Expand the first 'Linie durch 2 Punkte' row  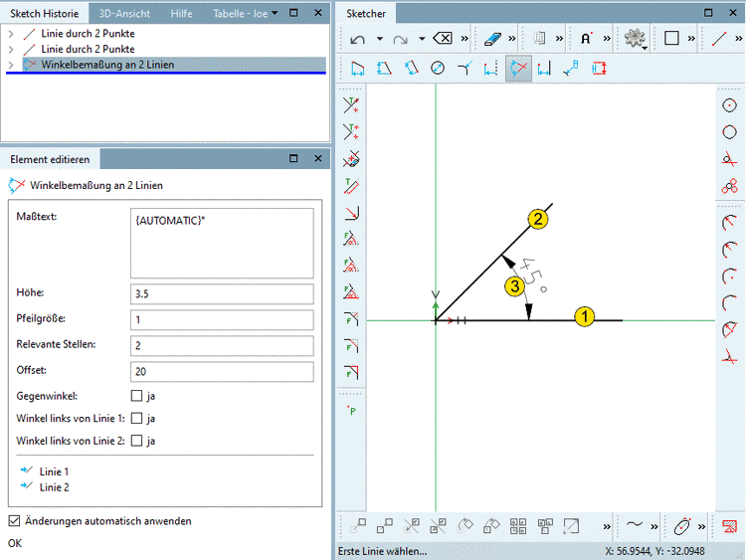point(11,34)
